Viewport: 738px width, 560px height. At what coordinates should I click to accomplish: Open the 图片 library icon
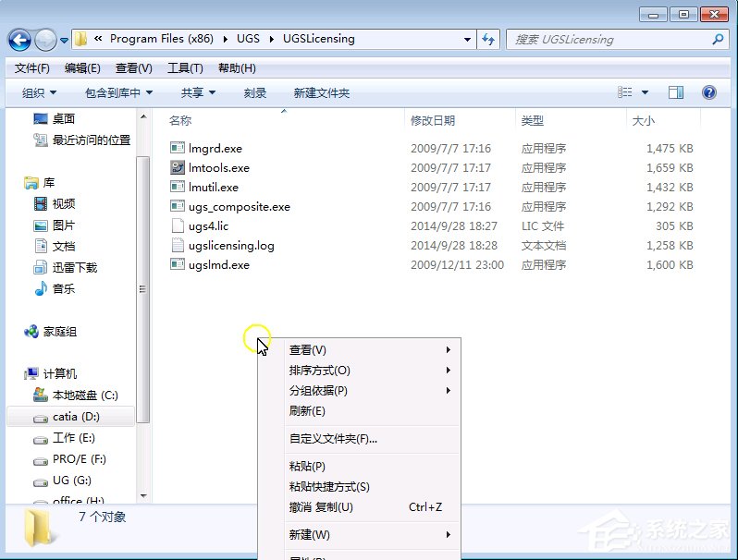pyautogui.click(x=41, y=225)
